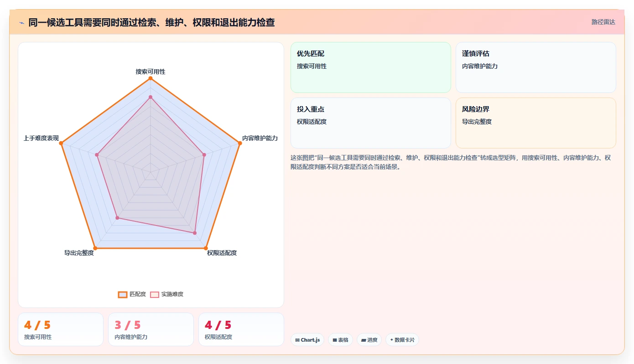Toggle the 匹配度 legend entry
This screenshot has width=634, height=364.
pos(132,294)
